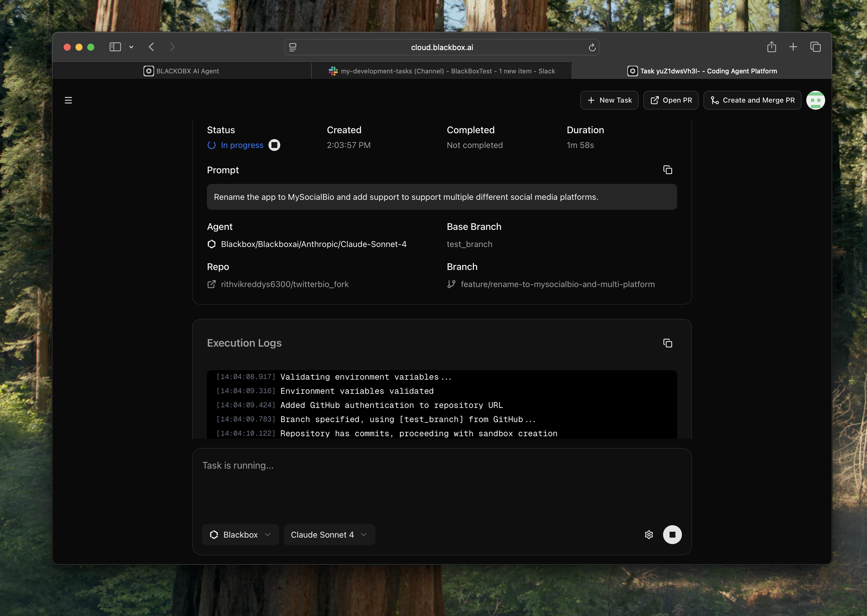Image resolution: width=867 pixels, height=616 pixels.
Task: Switch to the Slack my-development-tasks tab
Action: click(x=441, y=71)
